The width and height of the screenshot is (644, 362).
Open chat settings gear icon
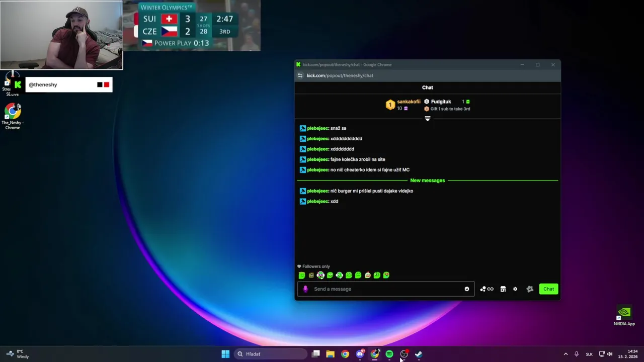click(515, 289)
